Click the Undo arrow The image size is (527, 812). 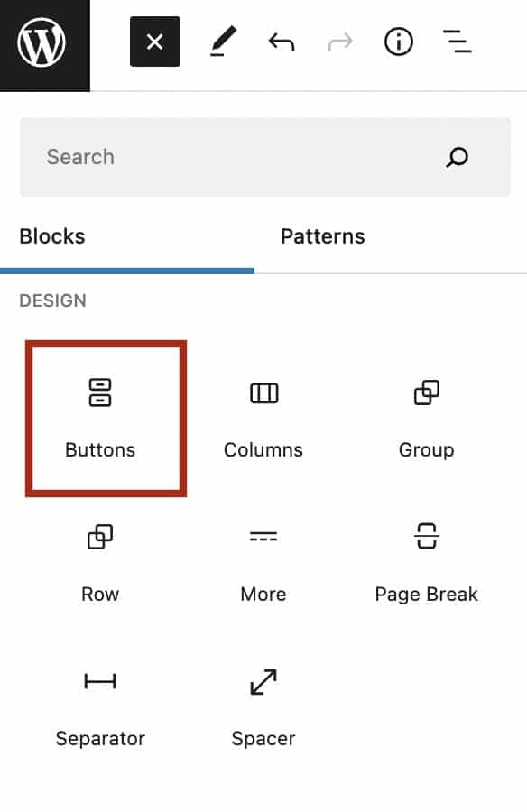click(x=282, y=42)
